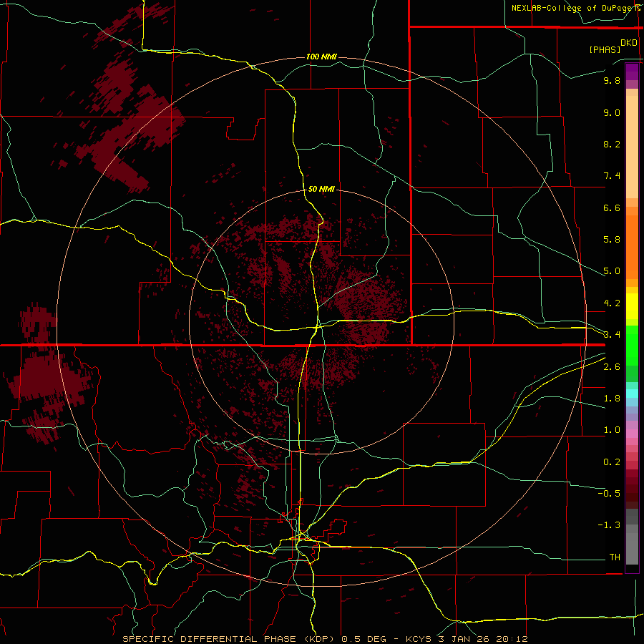Click the TH threshold label on the scale

coord(615,557)
